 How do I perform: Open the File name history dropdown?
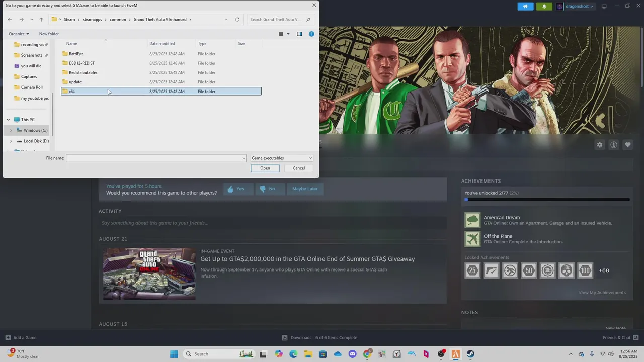(x=244, y=158)
